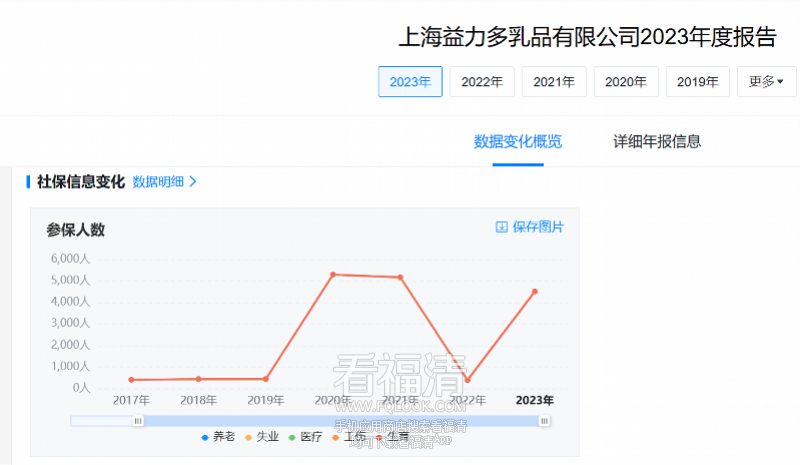Select the 2021年 report year button
This screenshot has width=800, height=465.
tap(554, 82)
